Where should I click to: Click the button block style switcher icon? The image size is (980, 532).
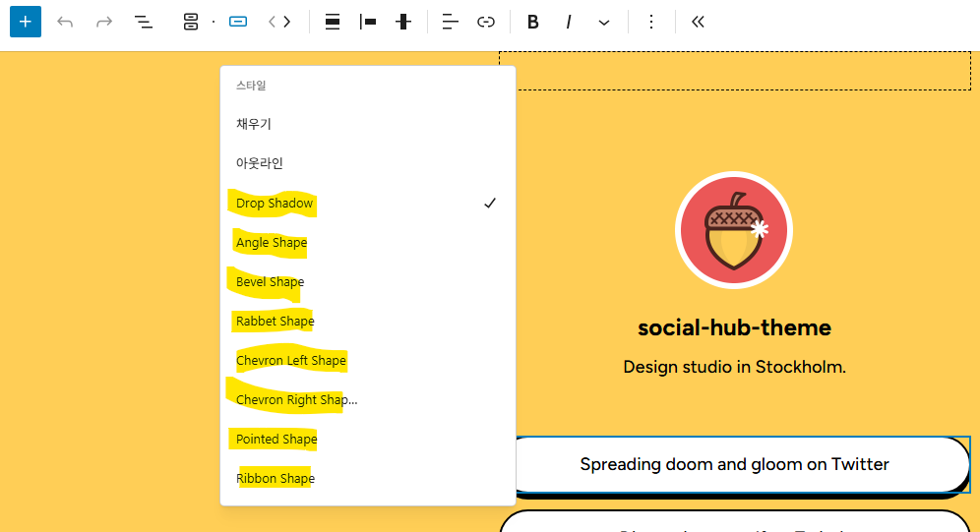(237, 22)
